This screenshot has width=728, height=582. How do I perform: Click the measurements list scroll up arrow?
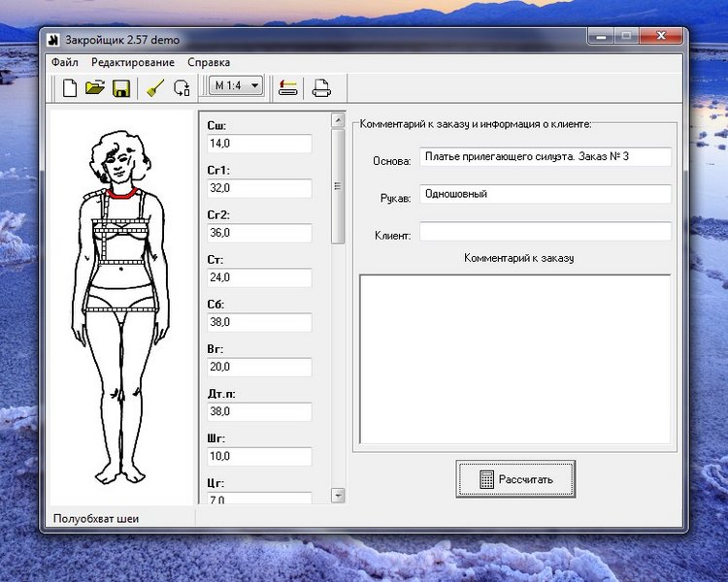pos(338,121)
